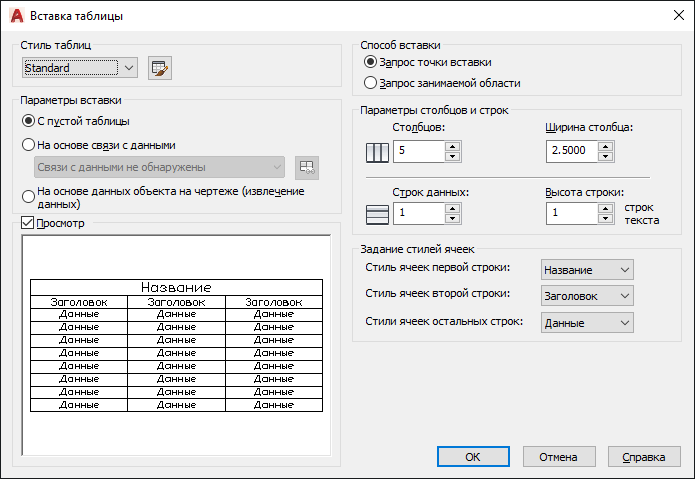Confirm with the OK button
The image size is (695, 479).
(x=473, y=456)
